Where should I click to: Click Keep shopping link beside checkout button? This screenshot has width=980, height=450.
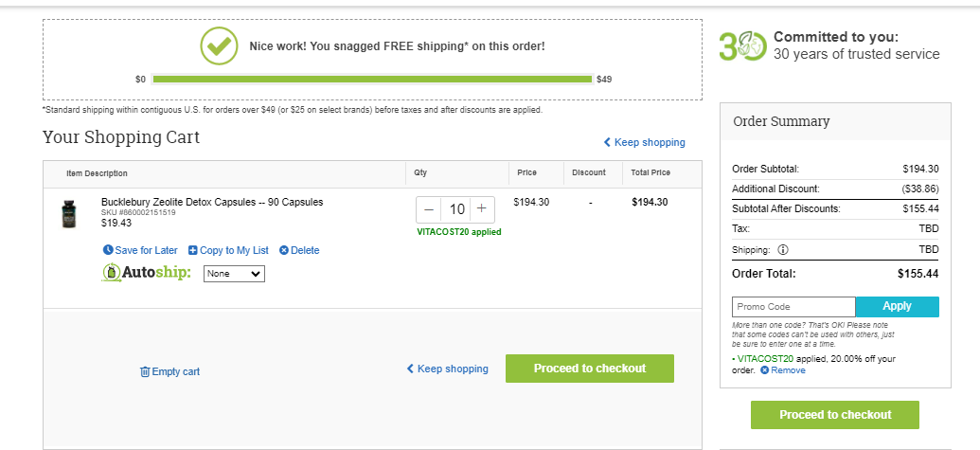[x=448, y=369]
